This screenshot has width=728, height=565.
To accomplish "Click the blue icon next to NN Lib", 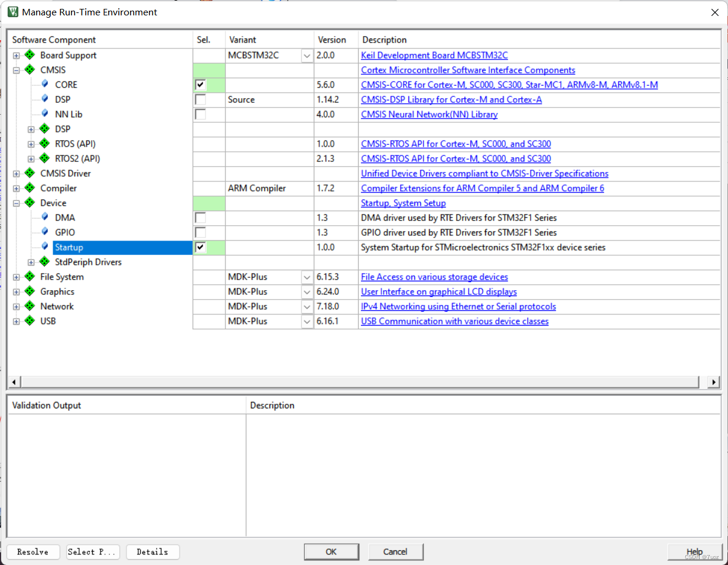I will pos(45,113).
